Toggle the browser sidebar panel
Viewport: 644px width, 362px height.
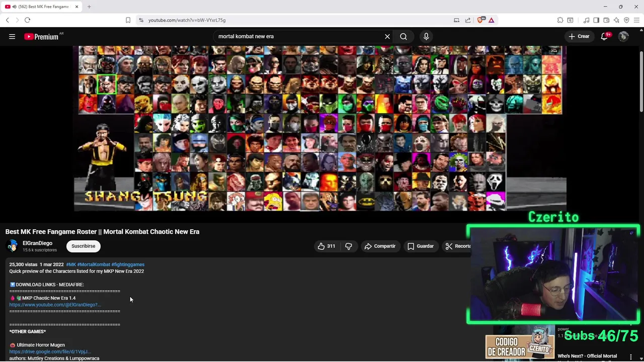pos(596,20)
